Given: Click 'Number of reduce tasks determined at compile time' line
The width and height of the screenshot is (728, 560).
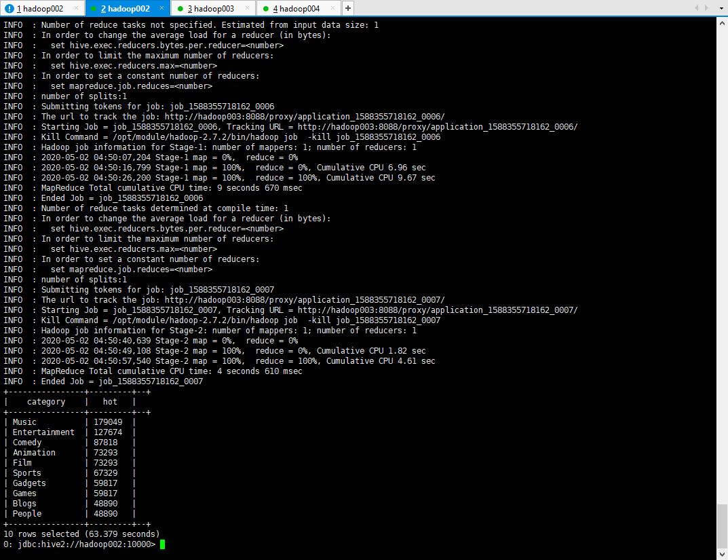Looking at the screenshot, I should (x=146, y=208).
